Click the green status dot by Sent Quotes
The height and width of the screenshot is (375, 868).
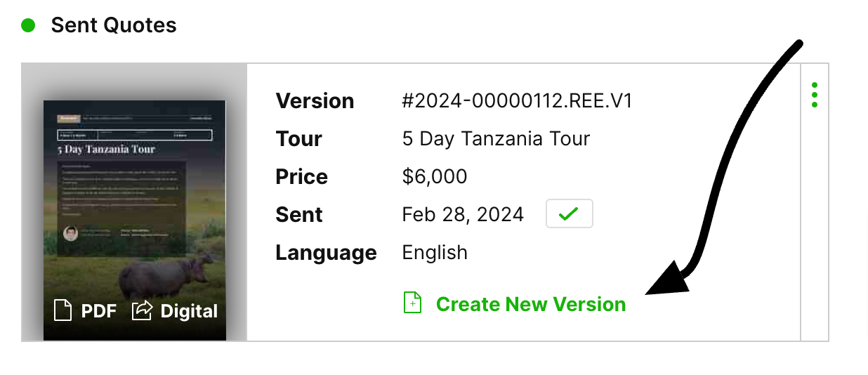[x=28, y=26]
